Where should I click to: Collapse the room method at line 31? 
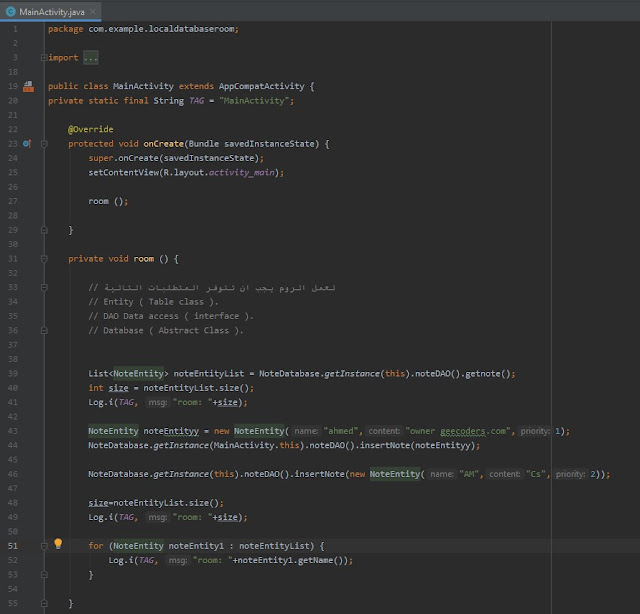[x=42, y=259]
